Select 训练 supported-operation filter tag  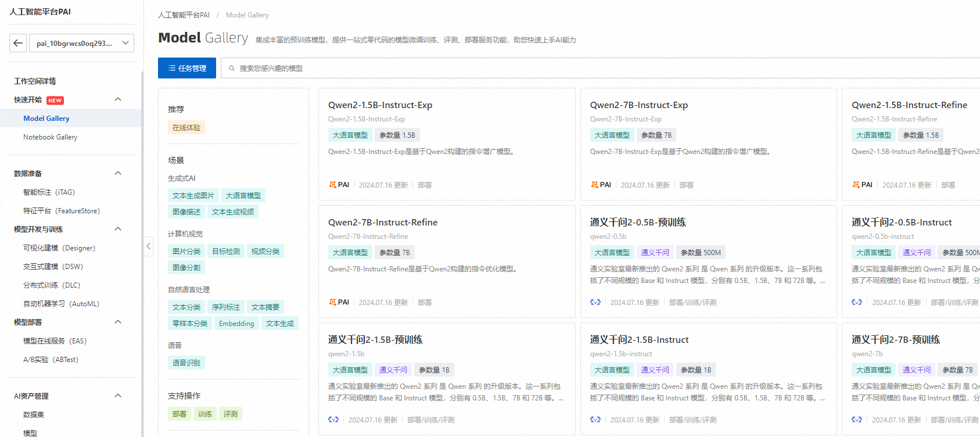tap(205, 414)
